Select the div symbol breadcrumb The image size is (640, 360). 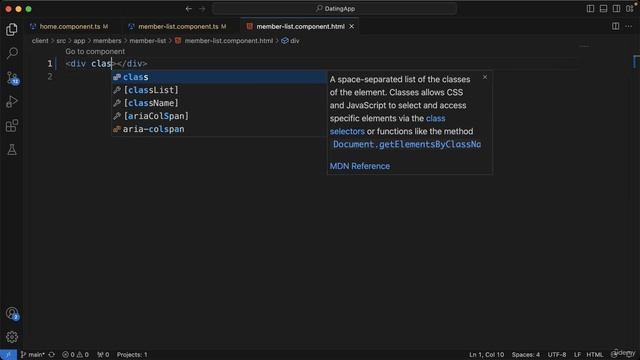tap(290, 41)
